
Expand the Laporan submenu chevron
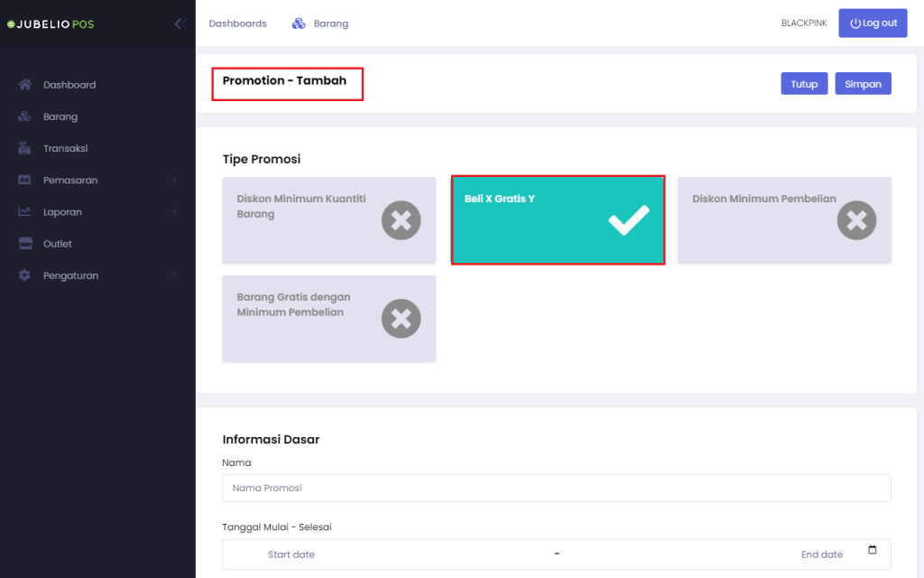pos(175,211)
